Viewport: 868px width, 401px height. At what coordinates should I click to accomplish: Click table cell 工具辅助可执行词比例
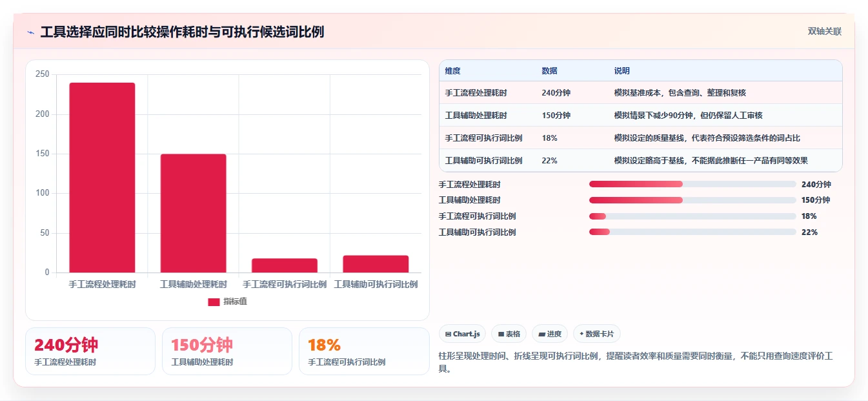pos(483,161)
